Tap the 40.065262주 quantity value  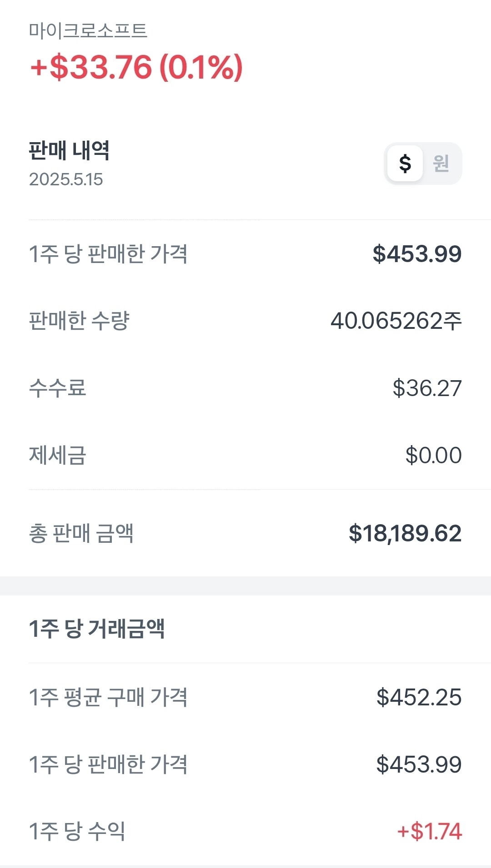(396, 321)
